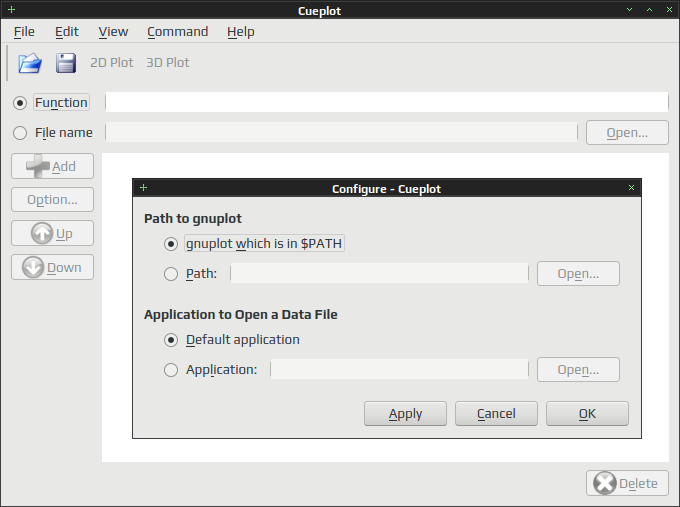Focus the Function input field

[387, 102]
